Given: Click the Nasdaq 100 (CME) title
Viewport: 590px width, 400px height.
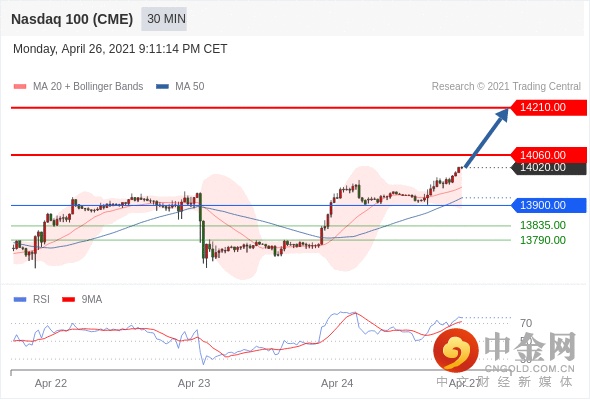Looking at the screenshot, I should 72,19.
